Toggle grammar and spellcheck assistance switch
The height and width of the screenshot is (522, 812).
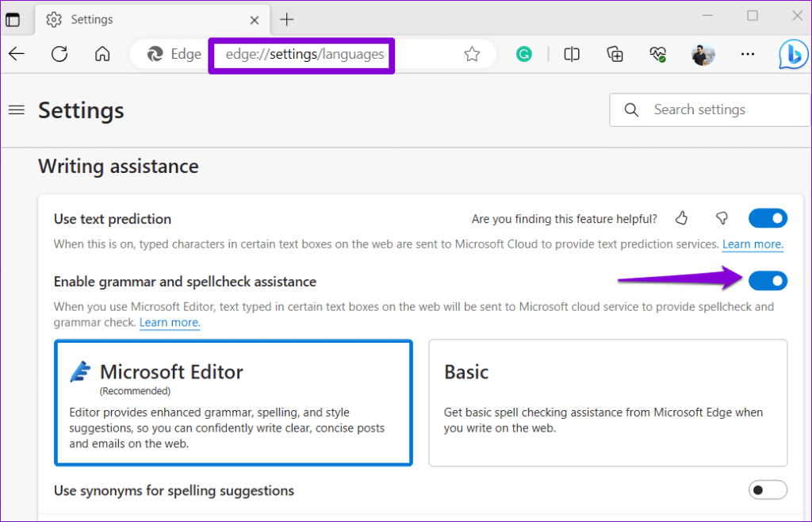pos(768,281)
